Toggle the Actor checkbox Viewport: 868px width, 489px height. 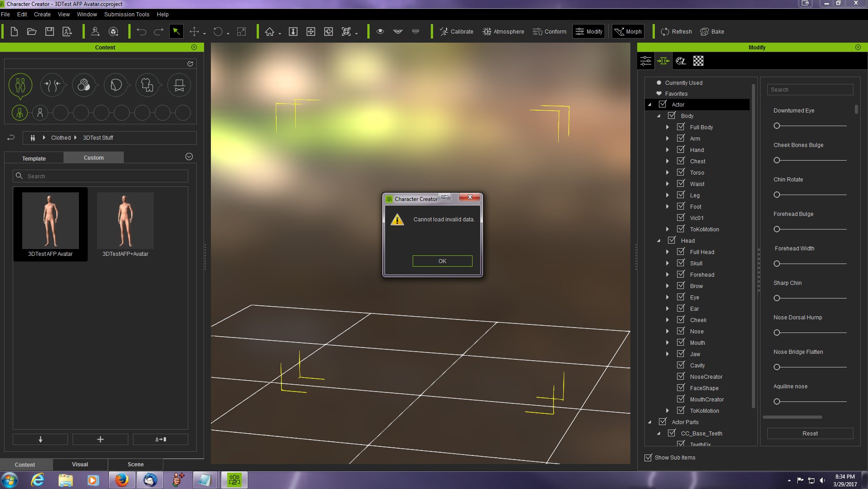click(663, 104)
